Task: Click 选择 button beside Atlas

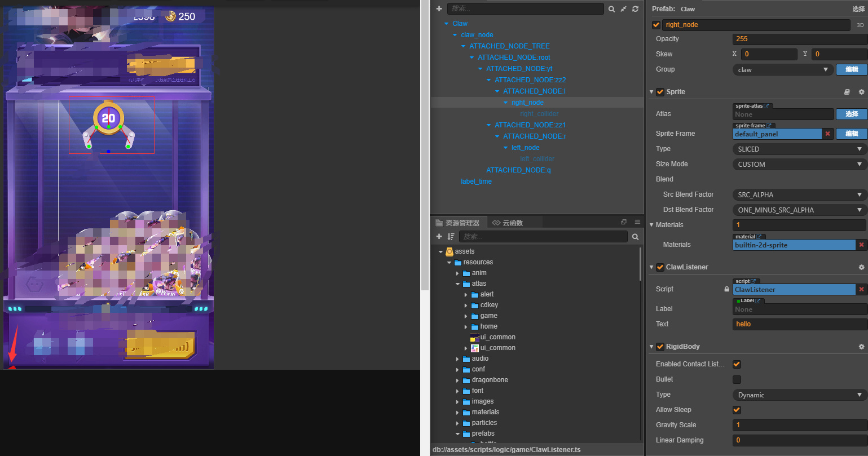Action: point(852,114)
